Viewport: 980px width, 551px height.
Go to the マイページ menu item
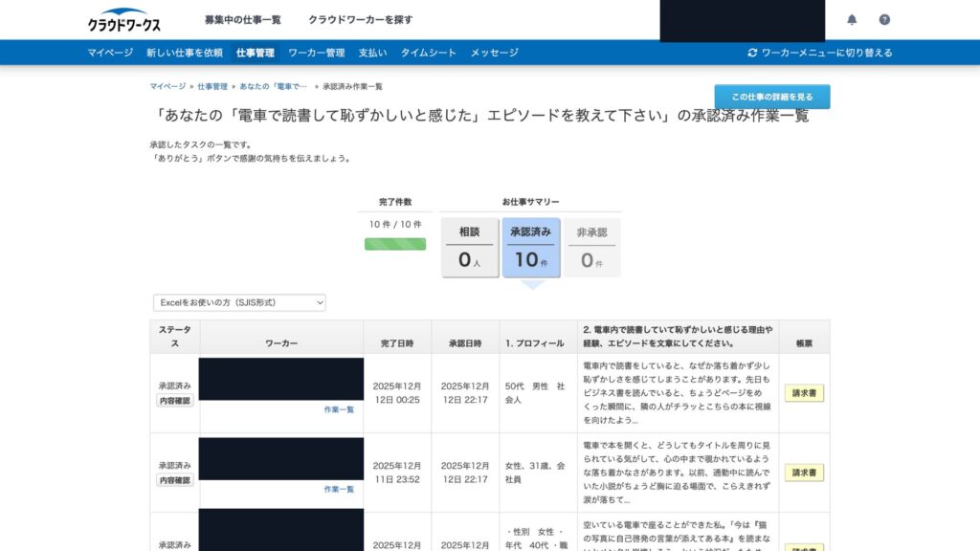point(110,53)
